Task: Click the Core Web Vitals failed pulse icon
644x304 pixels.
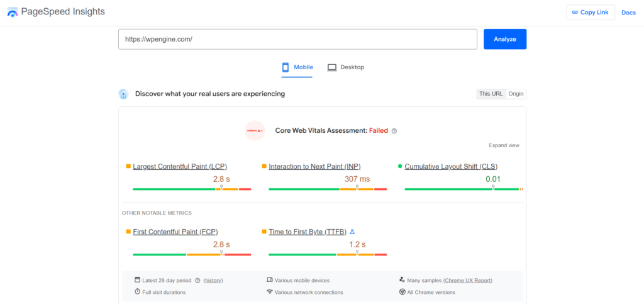Action: tap(255, 130)
